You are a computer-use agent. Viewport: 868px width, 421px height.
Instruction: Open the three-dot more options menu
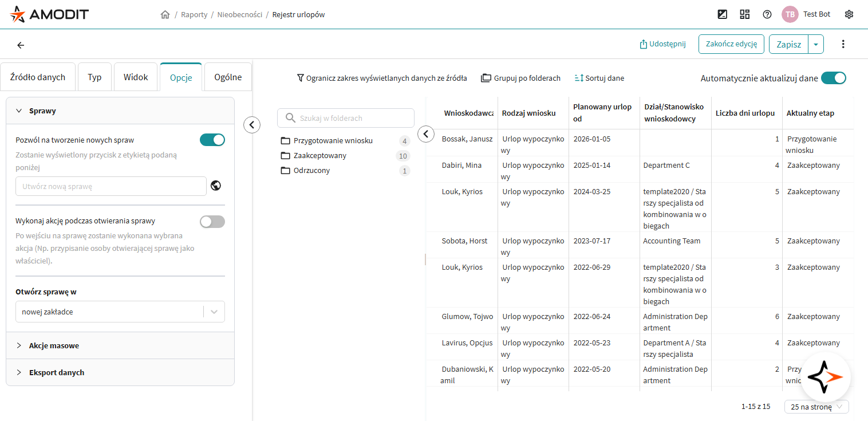coord(843,44)
